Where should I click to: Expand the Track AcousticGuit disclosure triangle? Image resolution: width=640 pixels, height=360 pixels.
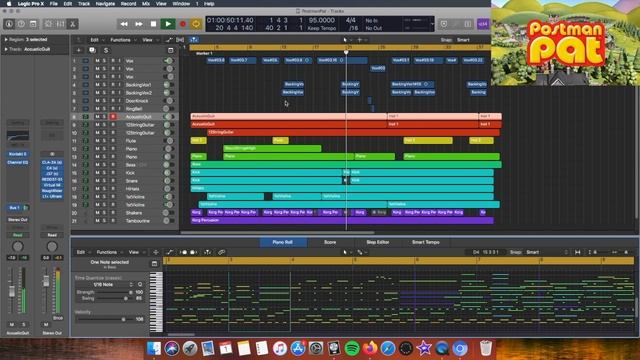click(6, 49)
